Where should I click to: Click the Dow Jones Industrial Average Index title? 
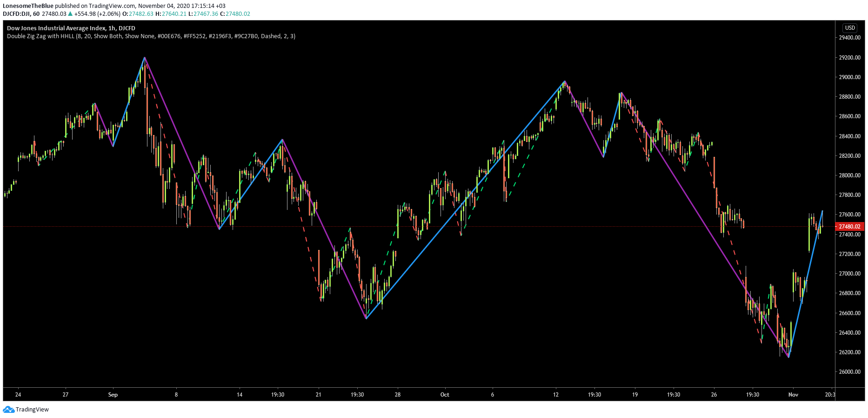point(71,28)
